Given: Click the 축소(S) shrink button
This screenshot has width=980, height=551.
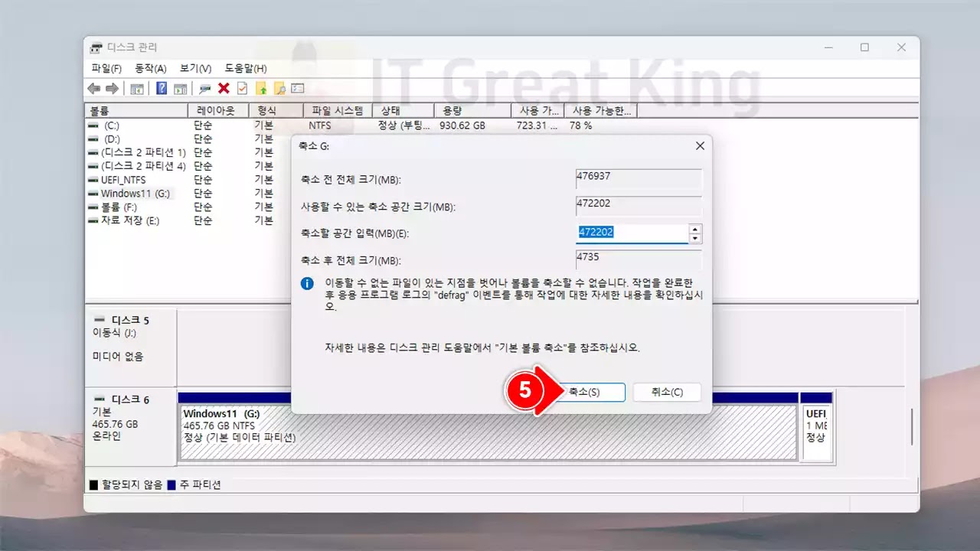Looking at the screenshot, I should [x=584, y=392].
